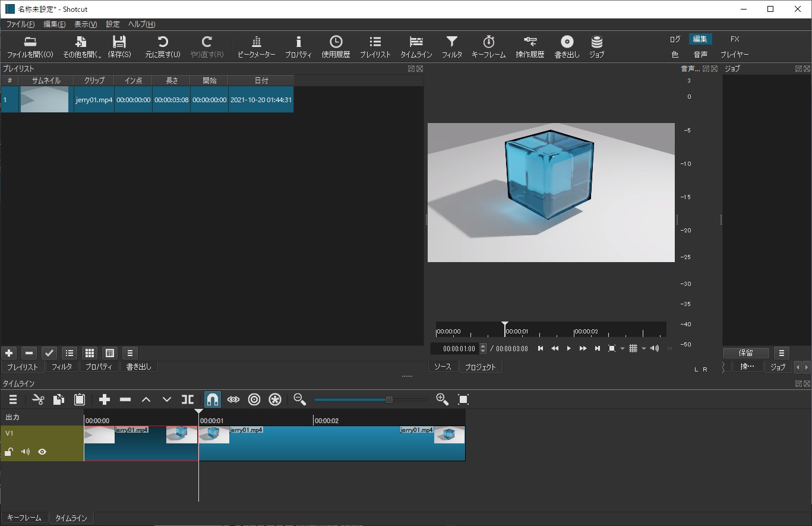812x526 pixels.
Task: Open the player volume control
Action: (x=655, y=349)
